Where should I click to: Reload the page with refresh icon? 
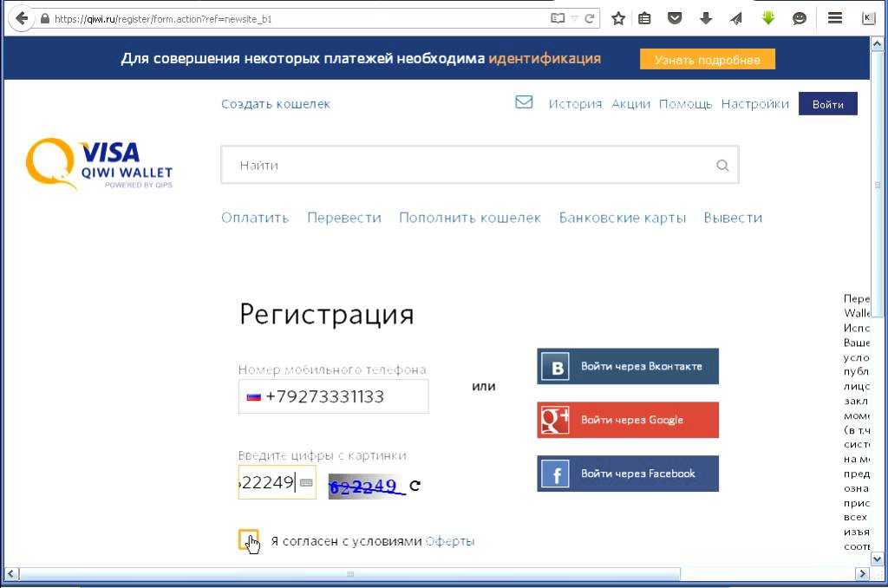tap(589, 19)
